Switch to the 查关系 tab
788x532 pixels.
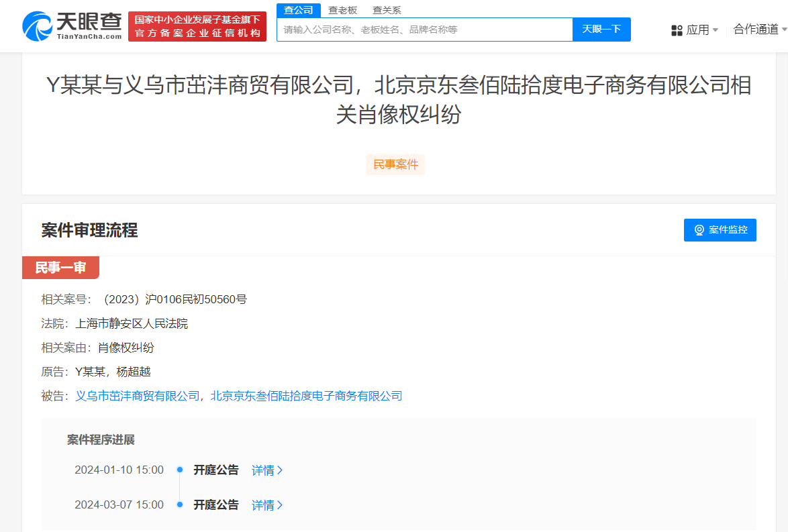click(387, 10)
